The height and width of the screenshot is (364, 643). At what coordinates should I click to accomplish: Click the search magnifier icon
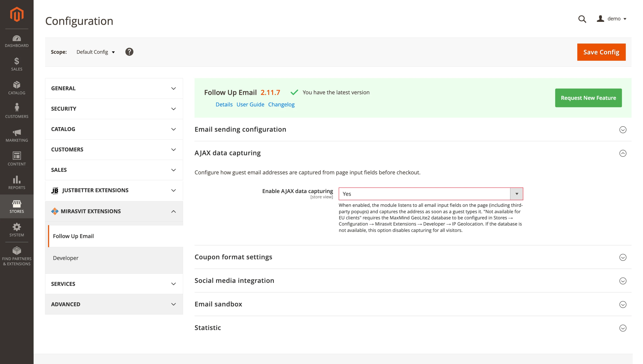pos(582,19)
